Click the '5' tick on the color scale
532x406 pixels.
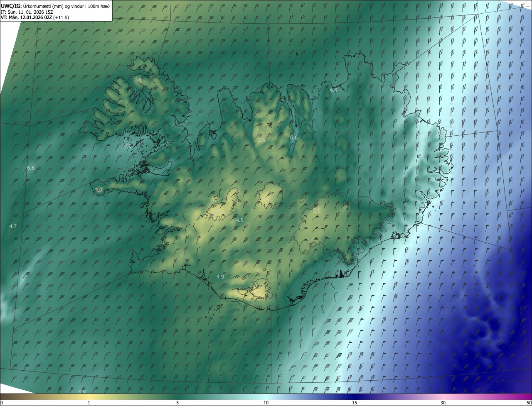tap(177, 403)
